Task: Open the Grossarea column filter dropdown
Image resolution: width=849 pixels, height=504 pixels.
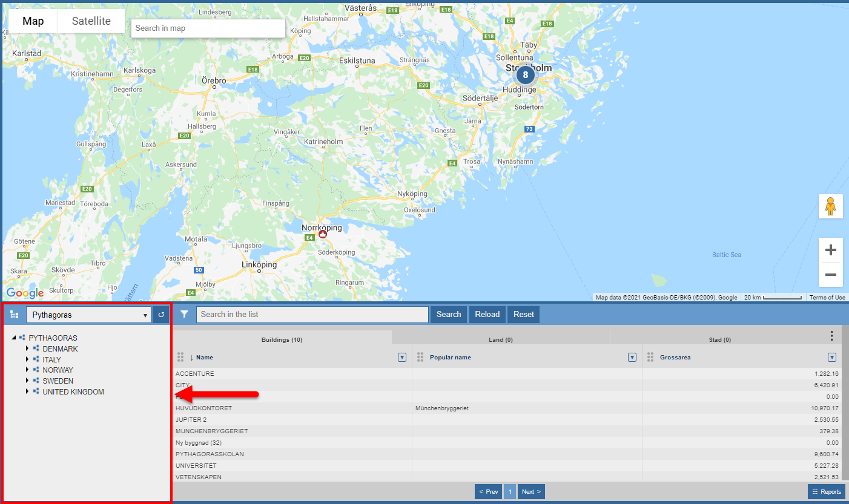Action: click(832, 358)
